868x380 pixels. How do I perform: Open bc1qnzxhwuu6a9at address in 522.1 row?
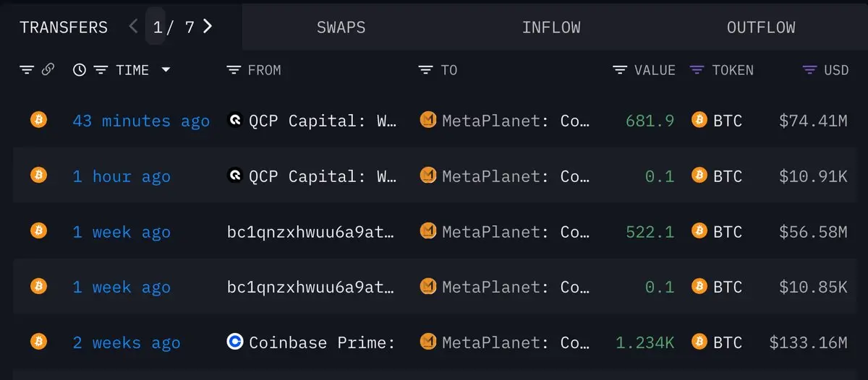point(312,232)
